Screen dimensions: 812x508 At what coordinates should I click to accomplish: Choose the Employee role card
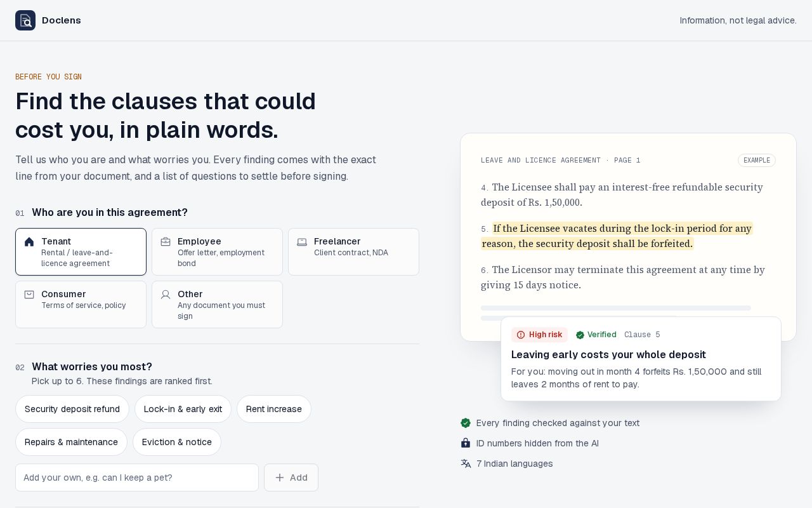(217, 252)
